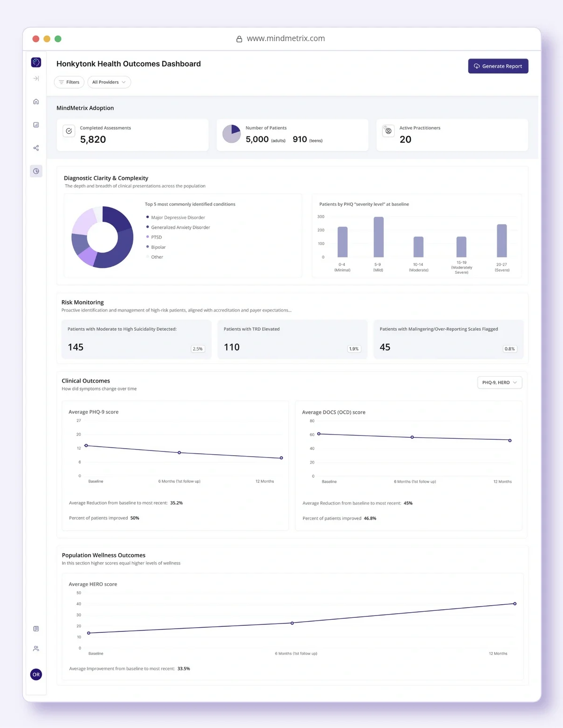Open the document list sidebar icon
This screenshot has width=563, height=728.
[36, 629]
